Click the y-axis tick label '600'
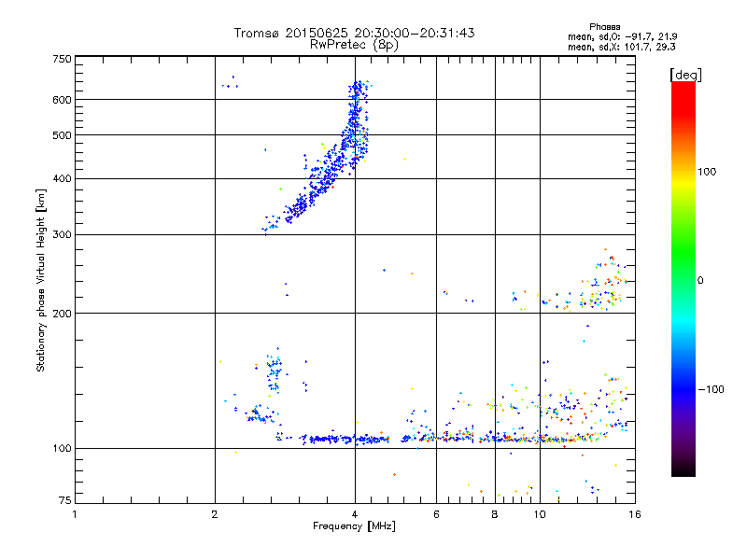Viewport: 747px width, 560px height. (x=62, y=100)
